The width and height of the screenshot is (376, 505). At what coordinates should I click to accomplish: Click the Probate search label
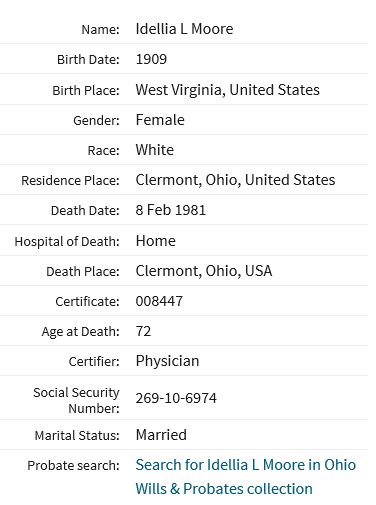point(73,466)
